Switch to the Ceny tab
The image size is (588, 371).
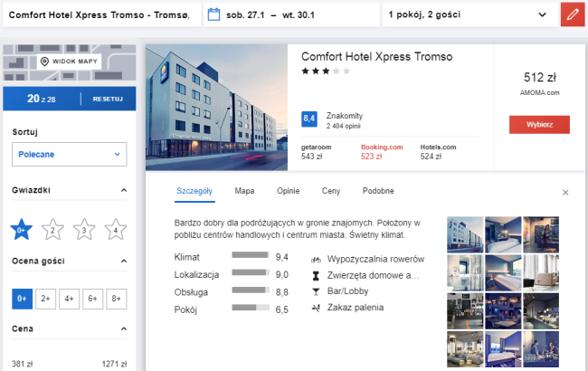coord(331,191)
